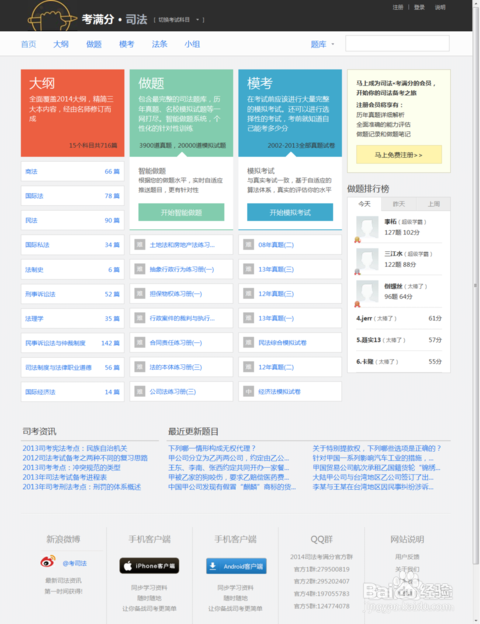Click icon beside 合同责任练习册(一)
This screenshot has width=480, height=624.
pyautogui.click(x=140, y=342)
